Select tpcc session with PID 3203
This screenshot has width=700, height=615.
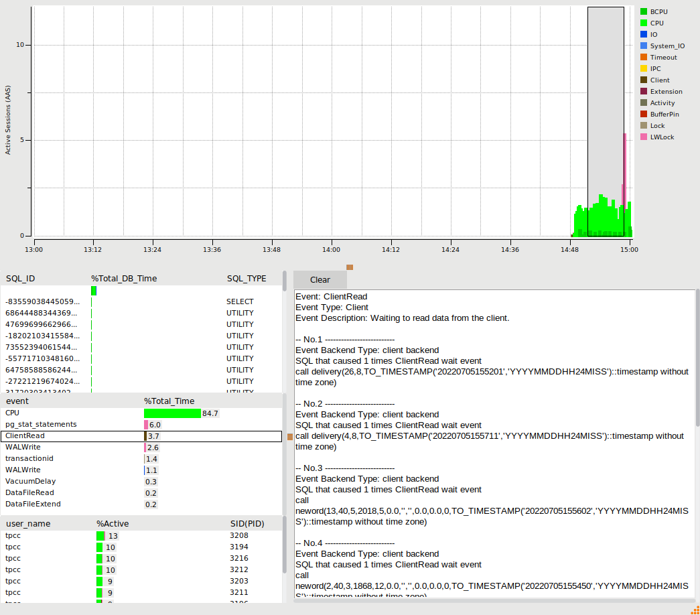pos(141,581)
